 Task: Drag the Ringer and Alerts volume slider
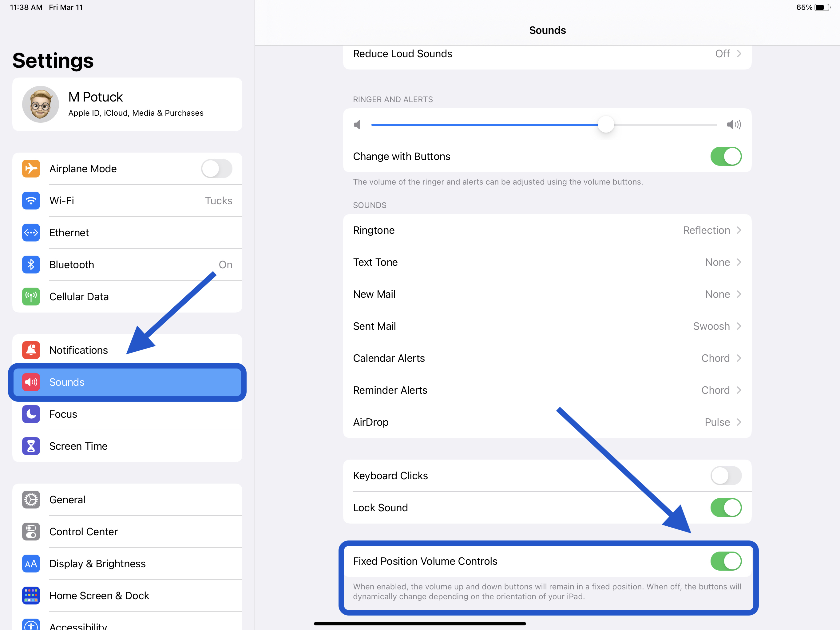(x=605, y=124)
